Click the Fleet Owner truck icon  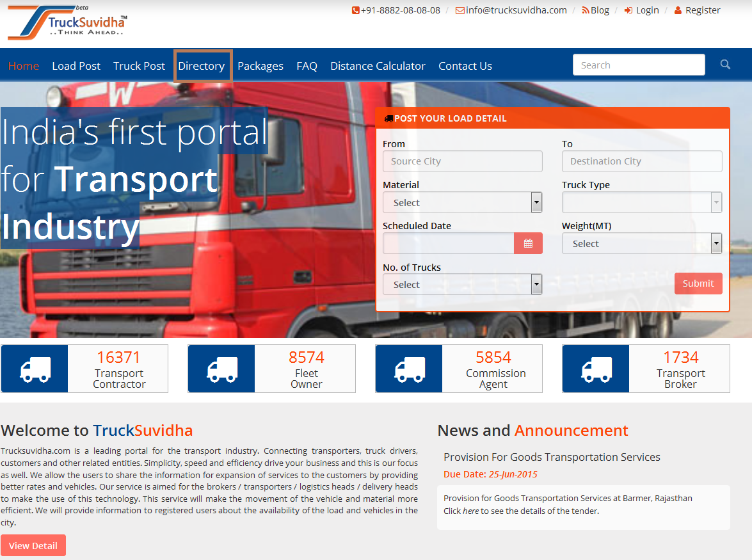[222, 369]
